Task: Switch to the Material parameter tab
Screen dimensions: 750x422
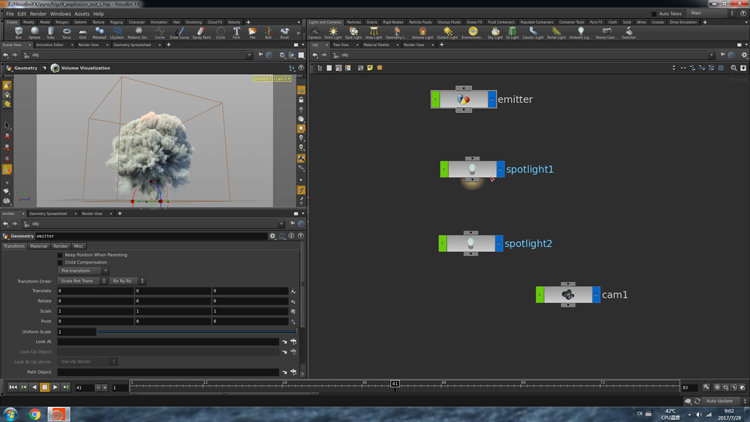Action: 38,246
